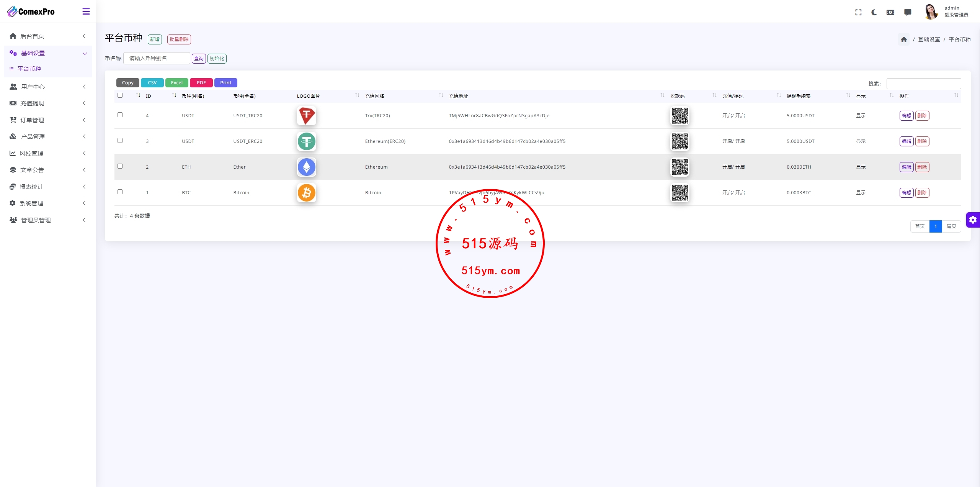This screenshot has height=487, width=980.
Task: Export table with Excel button
Action: coord(176,83)
